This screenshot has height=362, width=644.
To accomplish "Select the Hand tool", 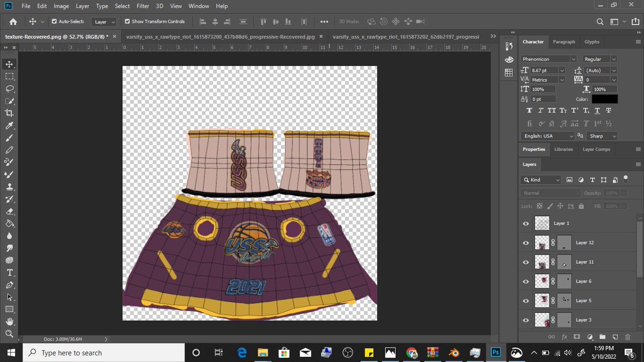I will click(9, 322).
